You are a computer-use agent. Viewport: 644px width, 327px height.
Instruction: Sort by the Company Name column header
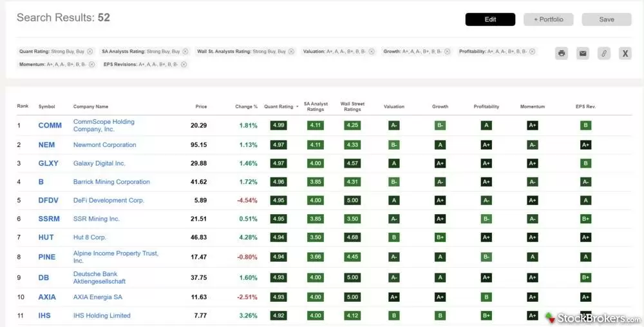90,106
